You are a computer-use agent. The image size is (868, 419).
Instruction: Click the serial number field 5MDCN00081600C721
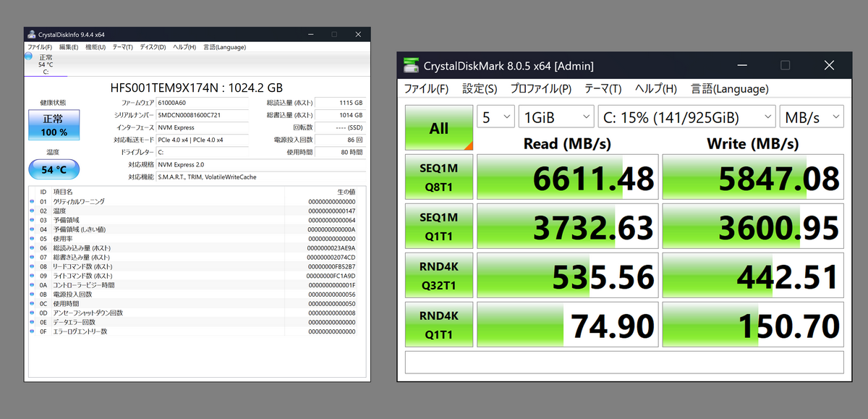click(202, 115)
